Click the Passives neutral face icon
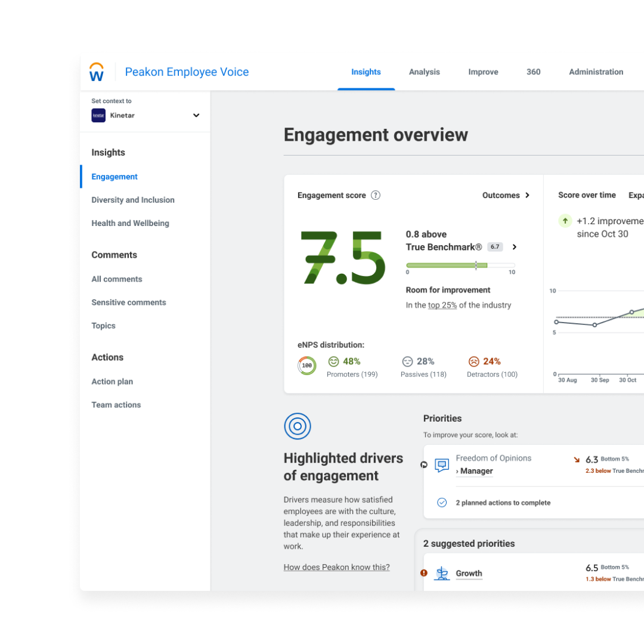 (407, 361)
